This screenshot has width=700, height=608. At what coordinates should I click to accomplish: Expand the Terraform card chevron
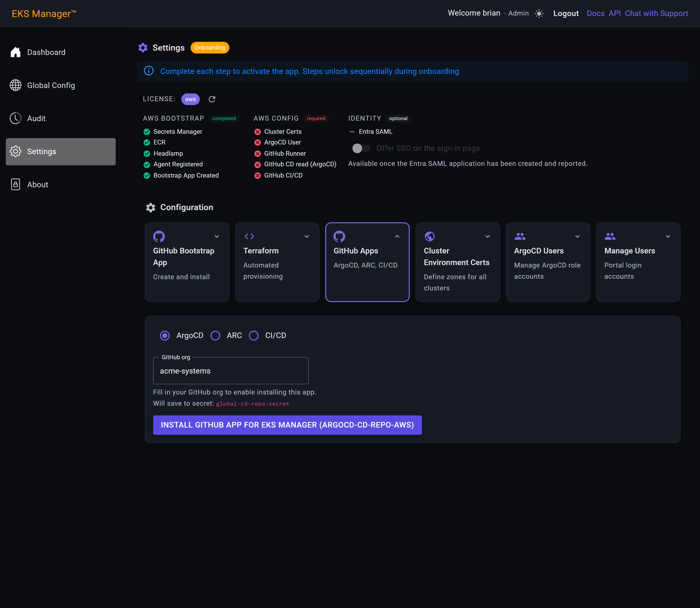pyautogui.click(x=306, y=236)
